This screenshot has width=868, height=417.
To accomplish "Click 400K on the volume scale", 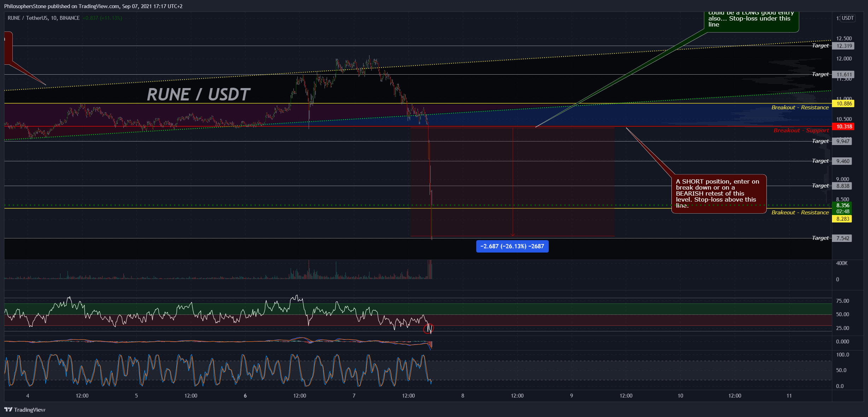I will pos(842,263).
